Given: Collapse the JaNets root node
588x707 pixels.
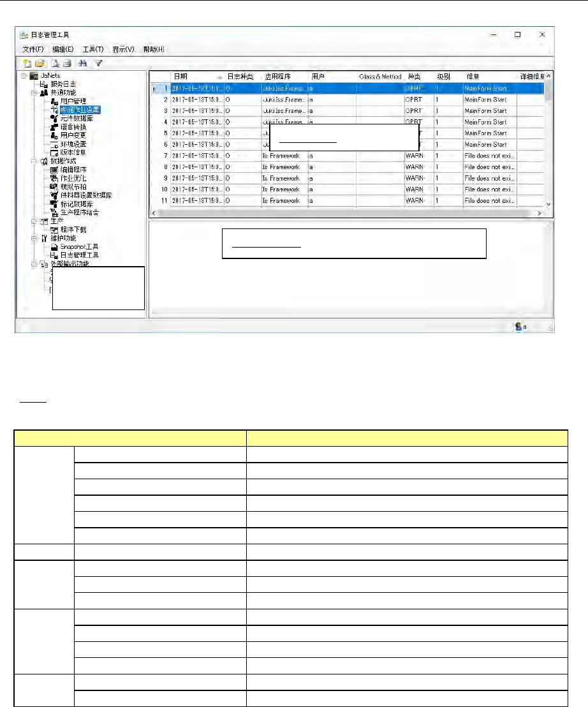Looking at the screenshot, I should coord(24,76).
